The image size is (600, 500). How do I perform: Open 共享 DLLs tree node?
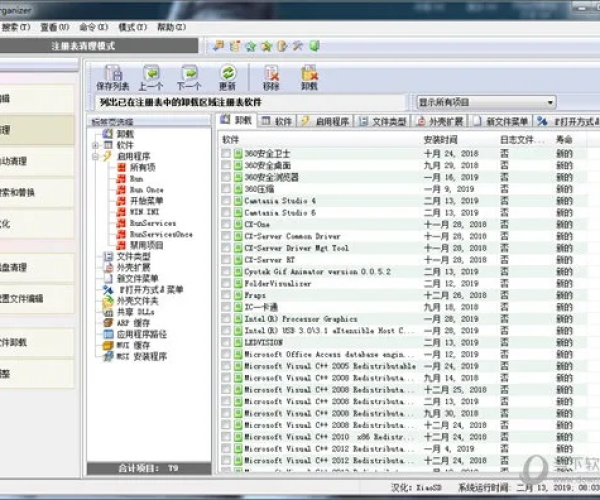[135, 312]
